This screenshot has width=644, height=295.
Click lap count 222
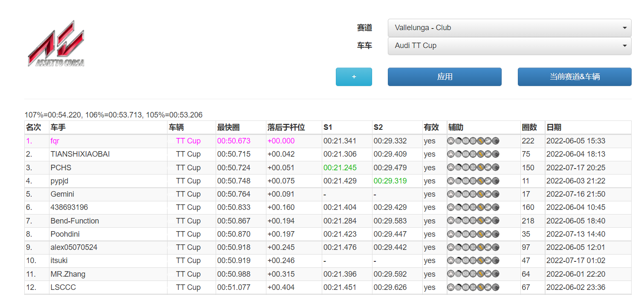click(528, 141)
